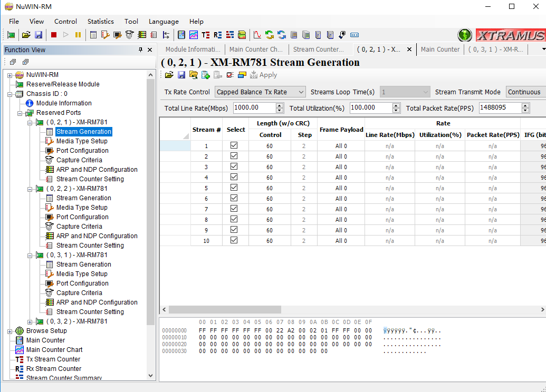Image resolution: width=546 pixels, height=392 pixels.
Task: Click the yellow Pause button in main toolbar
Action: pyautogui.click(x=78, y=35)
